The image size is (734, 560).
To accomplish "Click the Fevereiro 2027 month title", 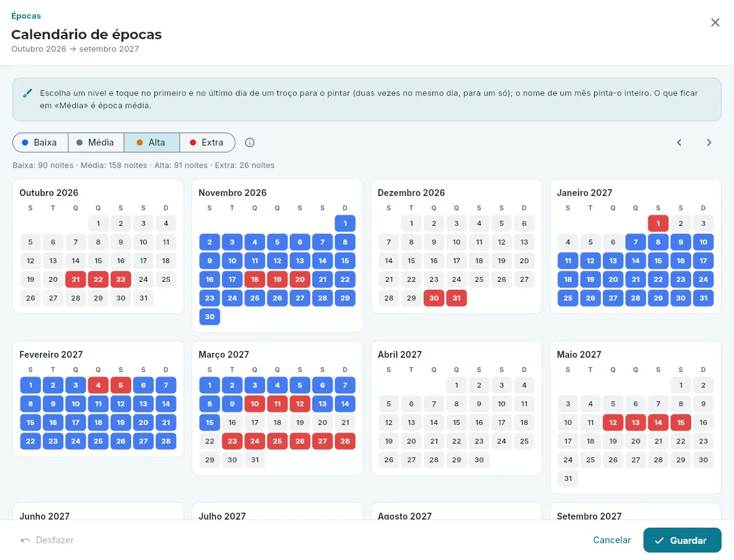I will 51,355.
